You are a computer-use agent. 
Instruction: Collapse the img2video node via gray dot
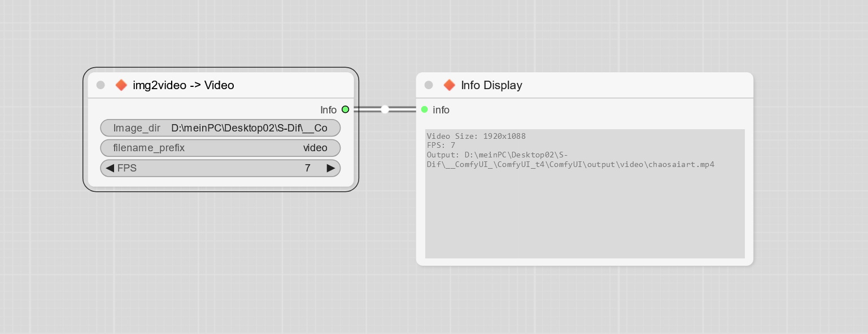point(101,85)
